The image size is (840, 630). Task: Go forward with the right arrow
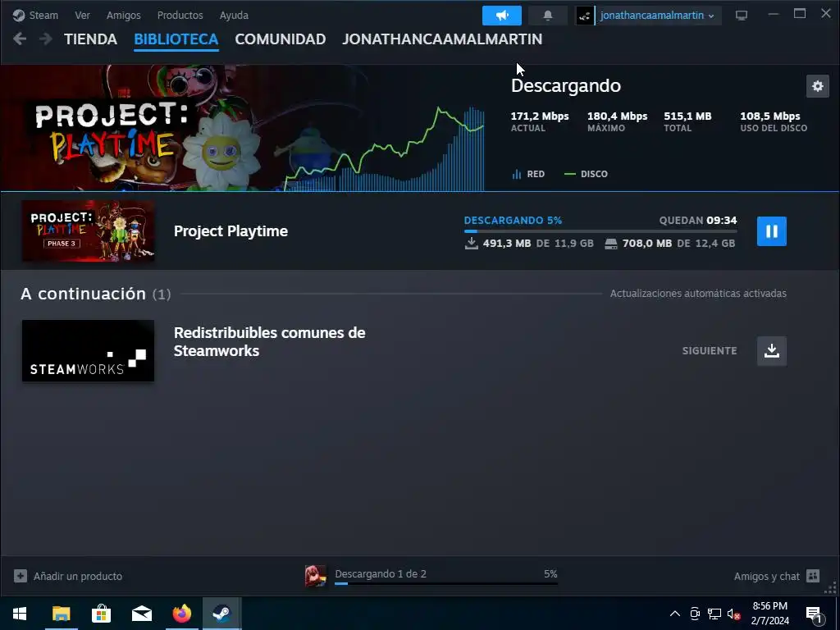(x=46, y=39)
